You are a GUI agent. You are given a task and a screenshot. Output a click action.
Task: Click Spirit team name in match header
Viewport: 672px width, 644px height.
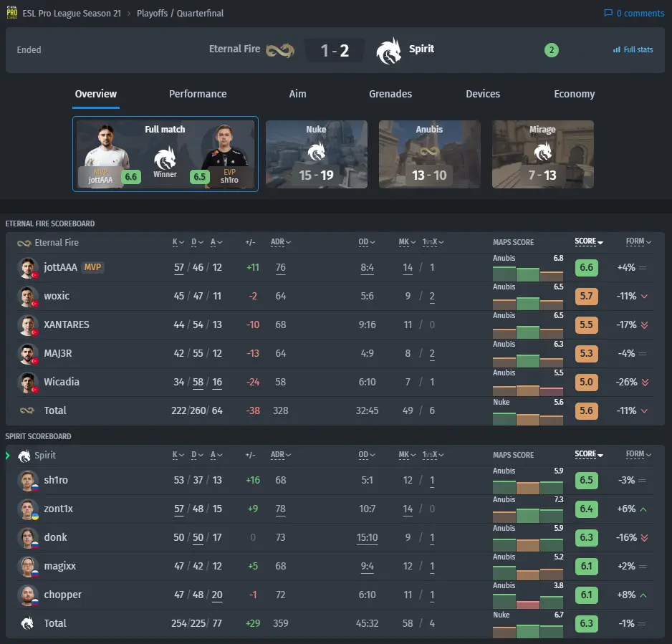pos(421,49)
